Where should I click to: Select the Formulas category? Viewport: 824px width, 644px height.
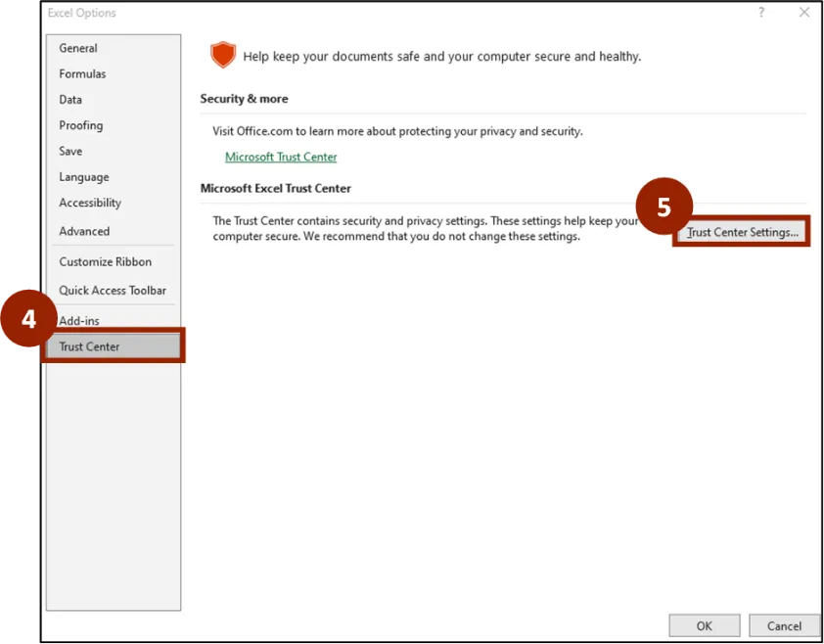tap(82, 73)
